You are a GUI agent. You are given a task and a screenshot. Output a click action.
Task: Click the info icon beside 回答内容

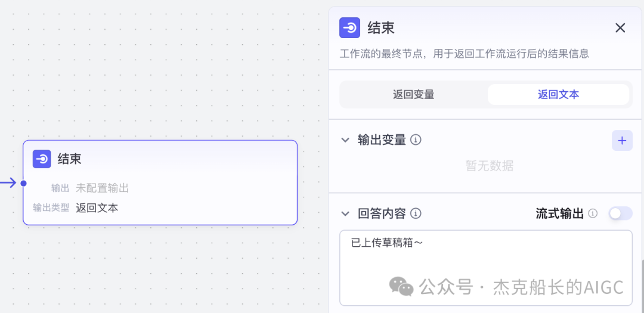(x=416, y=213)
